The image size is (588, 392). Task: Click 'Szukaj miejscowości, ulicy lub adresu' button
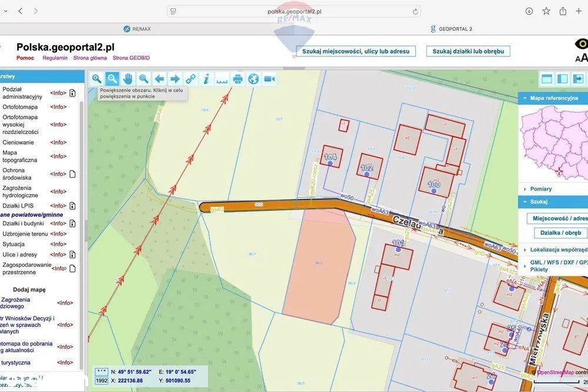pyautogui.click(x=356, y=51)
